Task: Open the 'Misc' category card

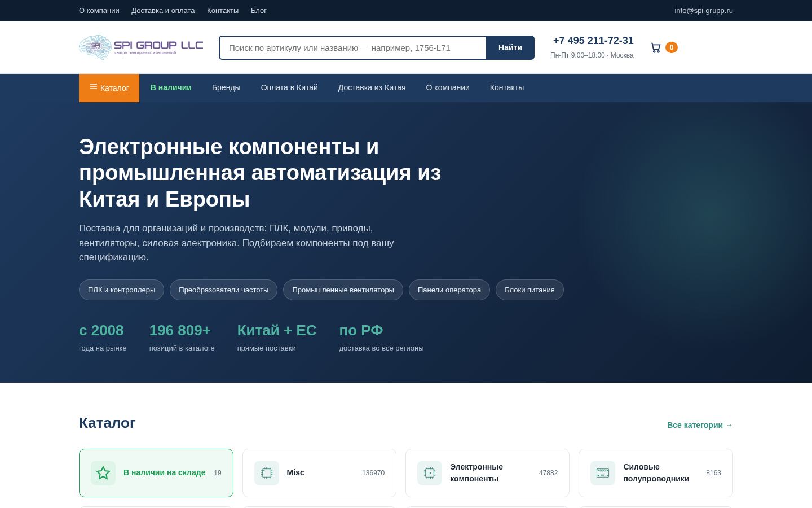Action: [x=319, y=473]
